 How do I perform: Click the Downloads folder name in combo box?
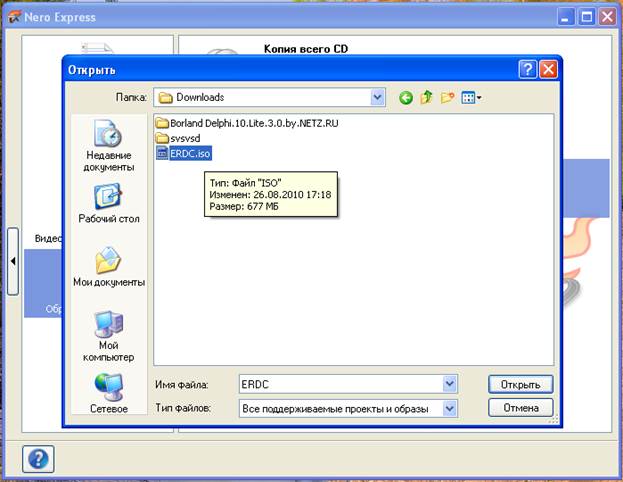200,97
